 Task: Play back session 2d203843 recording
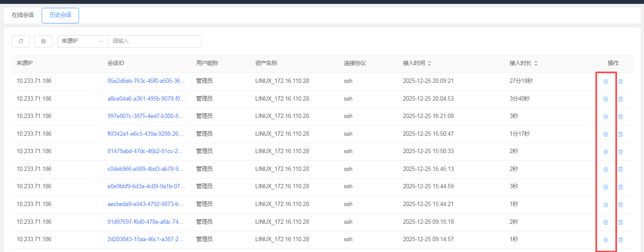(606, 239)
